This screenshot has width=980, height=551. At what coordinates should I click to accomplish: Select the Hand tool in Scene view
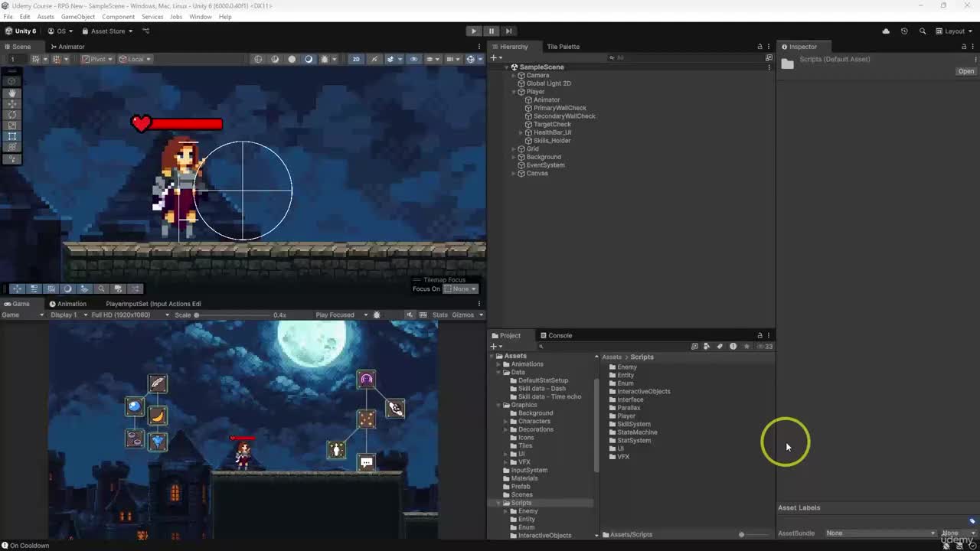click(x=12, y=93)
